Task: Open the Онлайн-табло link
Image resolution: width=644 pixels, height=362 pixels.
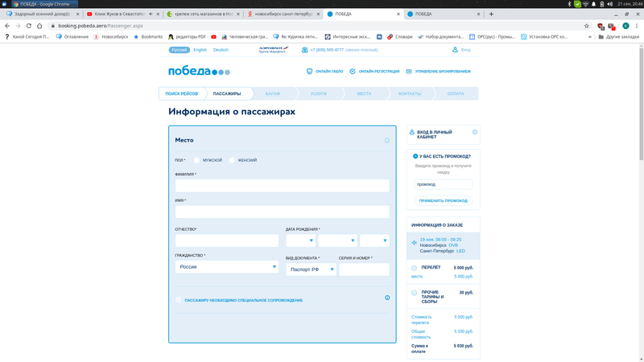Action: (329, 72)
